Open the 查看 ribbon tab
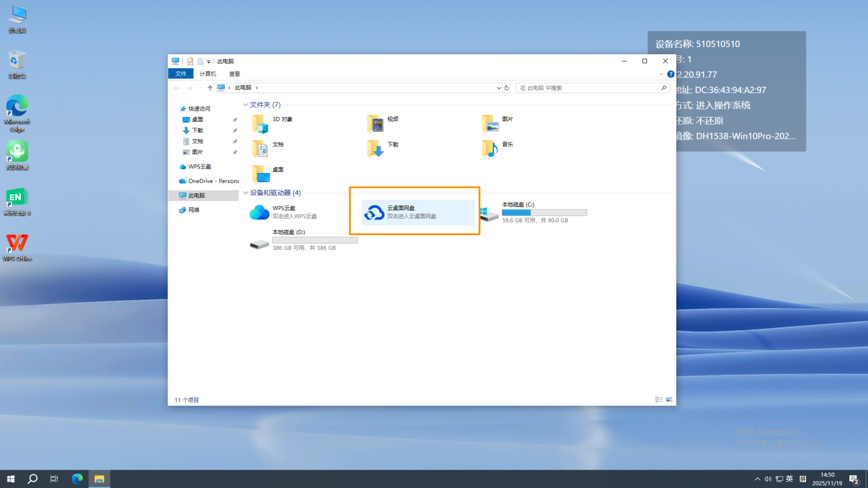 (x=235, y=74)
